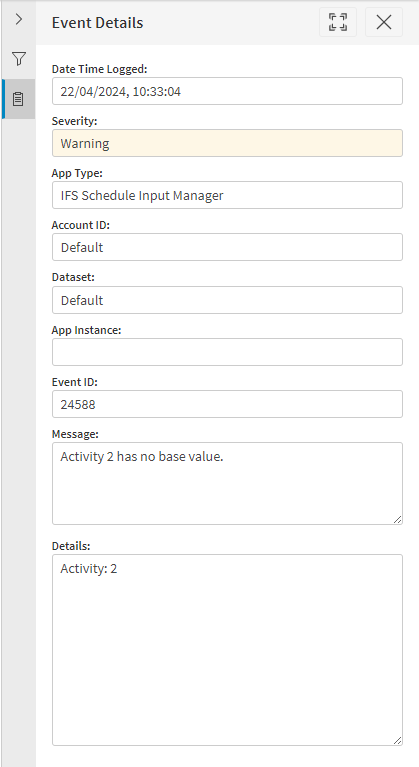Click the Message label text
This screenshot has width=419, height=767.
coord(75,434)
